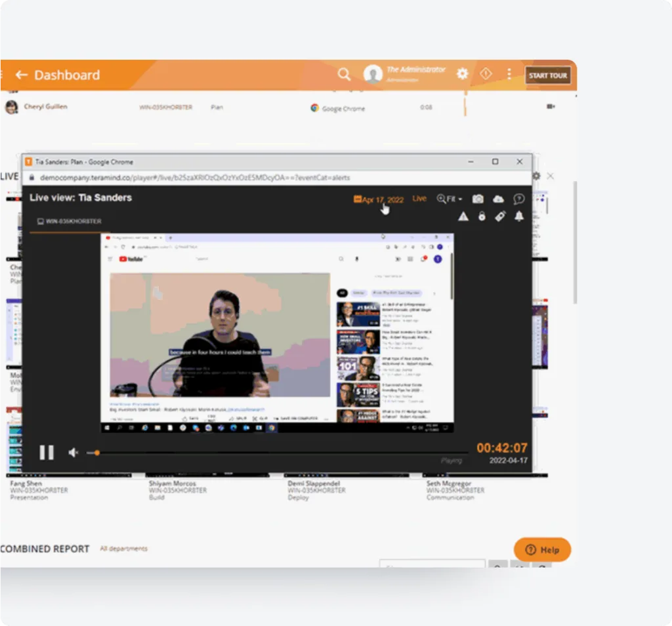Open the Fit zoom dropdown

point(449,199)
